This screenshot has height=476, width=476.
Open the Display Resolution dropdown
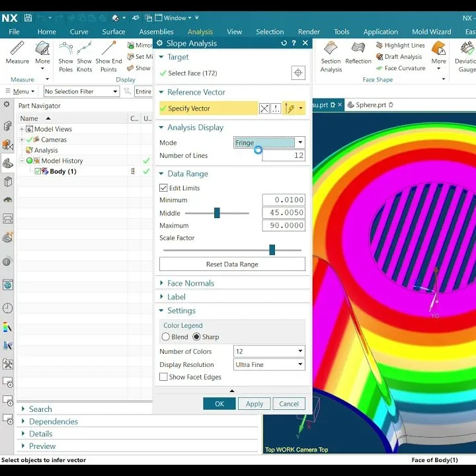(x=269, y=364)
